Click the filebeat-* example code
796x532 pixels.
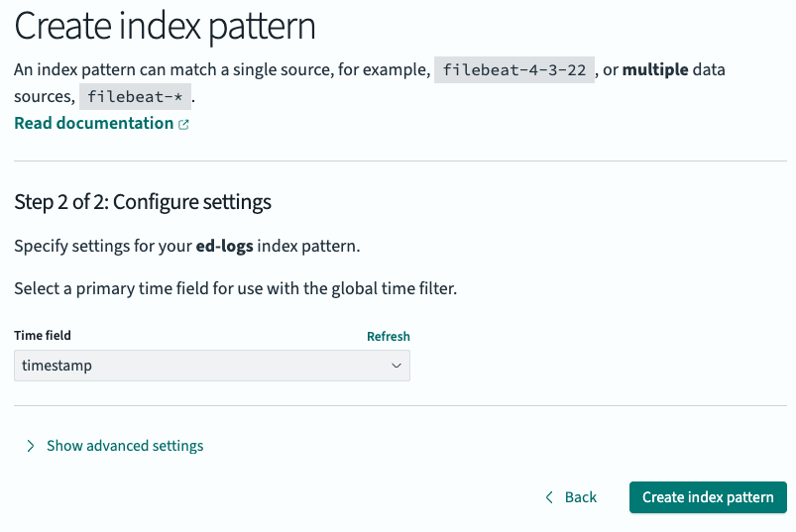pos(136,97)
